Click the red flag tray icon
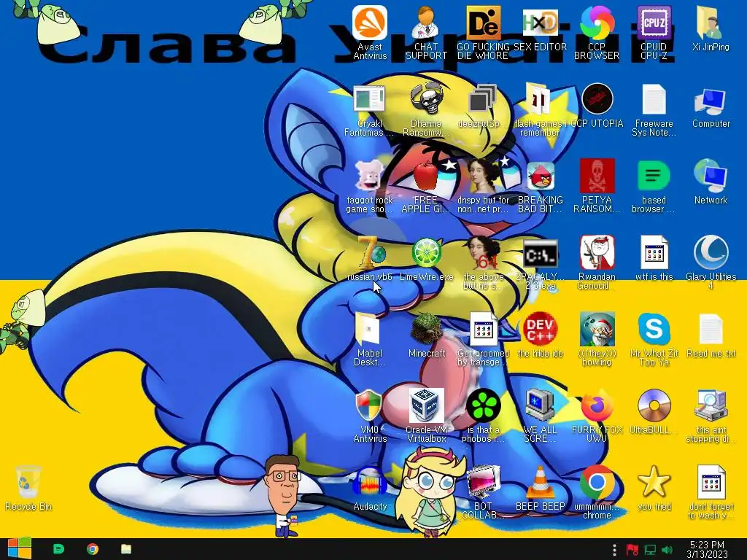This screenshot has height=560, width=747. point(632,550)
